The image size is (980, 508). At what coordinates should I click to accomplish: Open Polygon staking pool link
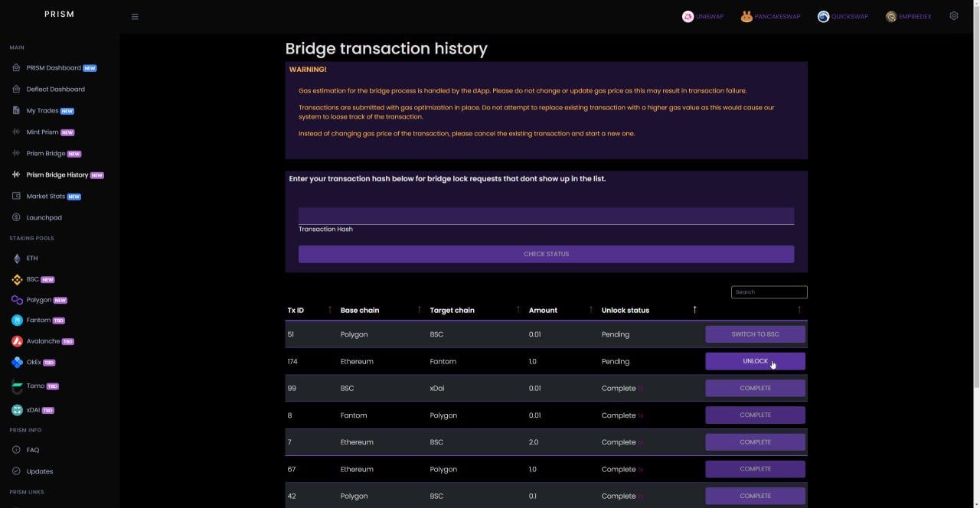38,300
